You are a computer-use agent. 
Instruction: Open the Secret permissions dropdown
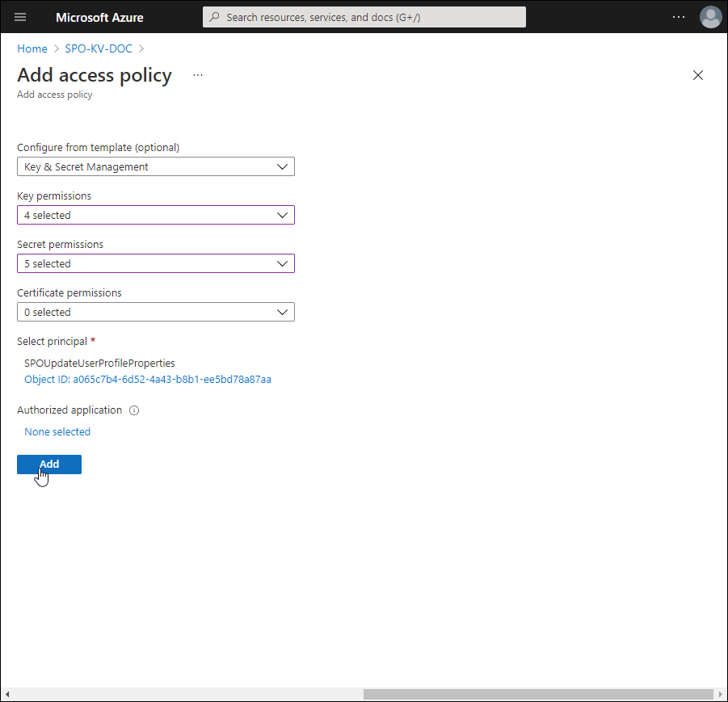[155, 264]
